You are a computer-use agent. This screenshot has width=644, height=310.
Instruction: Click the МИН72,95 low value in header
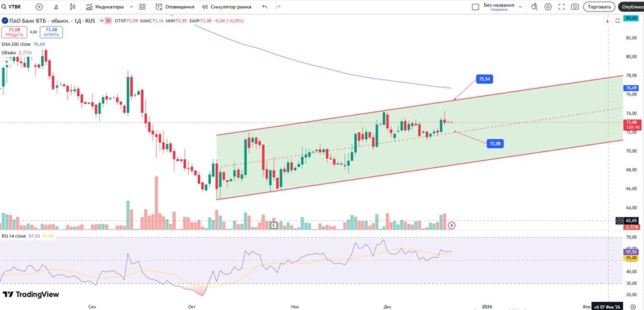click(176, 21)
